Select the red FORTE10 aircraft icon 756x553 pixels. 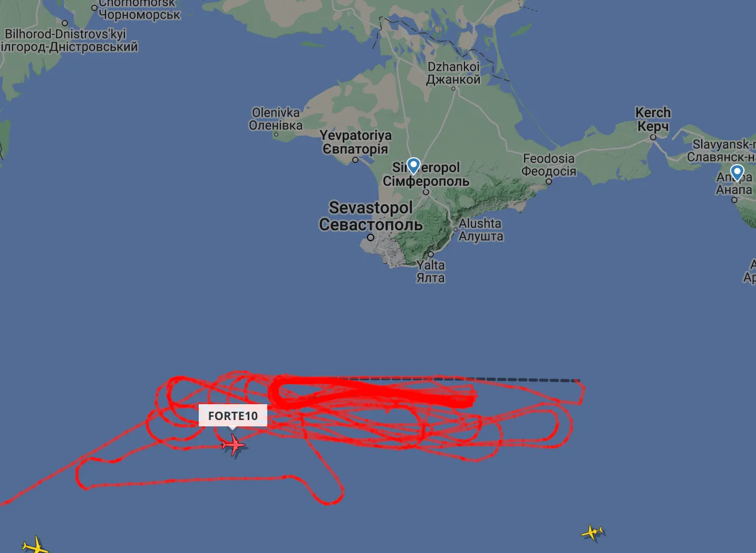click(233, 446)
